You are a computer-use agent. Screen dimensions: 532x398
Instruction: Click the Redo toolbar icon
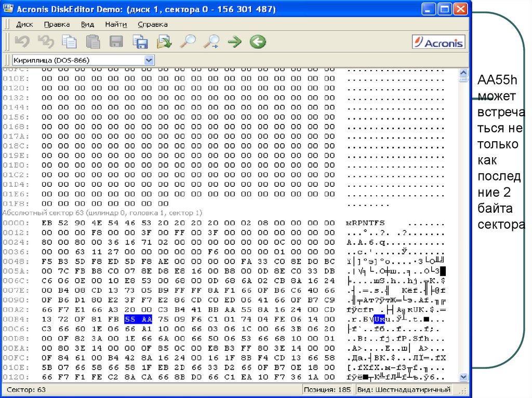point(46,42)
